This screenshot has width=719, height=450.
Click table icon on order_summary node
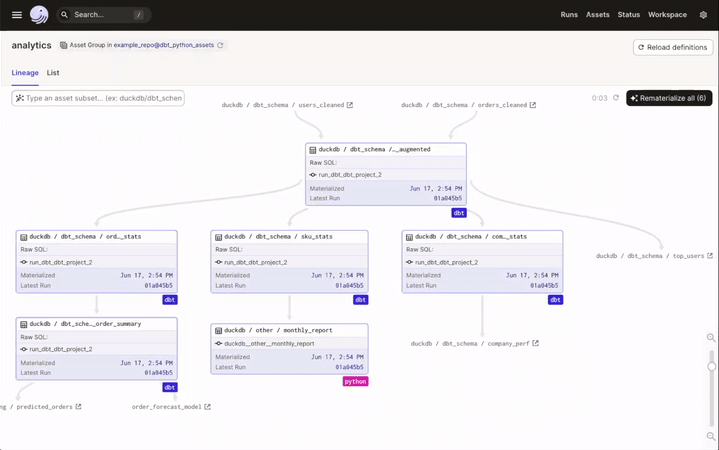click(23, 324)
